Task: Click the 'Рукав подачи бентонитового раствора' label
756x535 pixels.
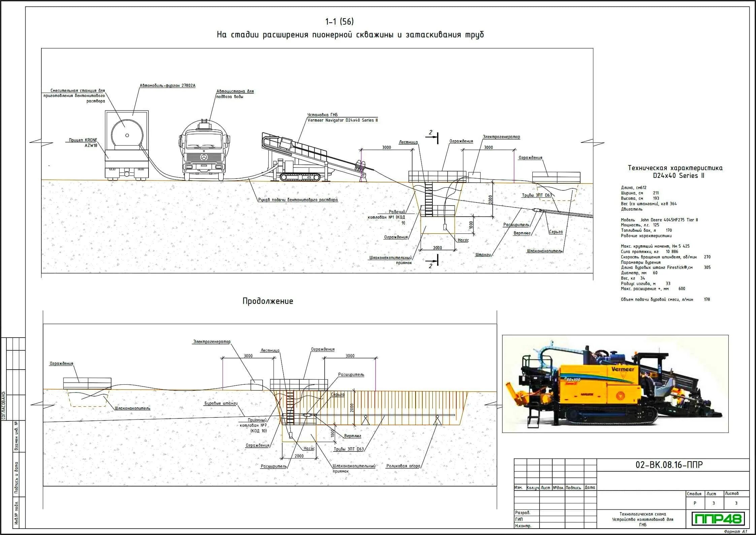Action: click(298, 200)
